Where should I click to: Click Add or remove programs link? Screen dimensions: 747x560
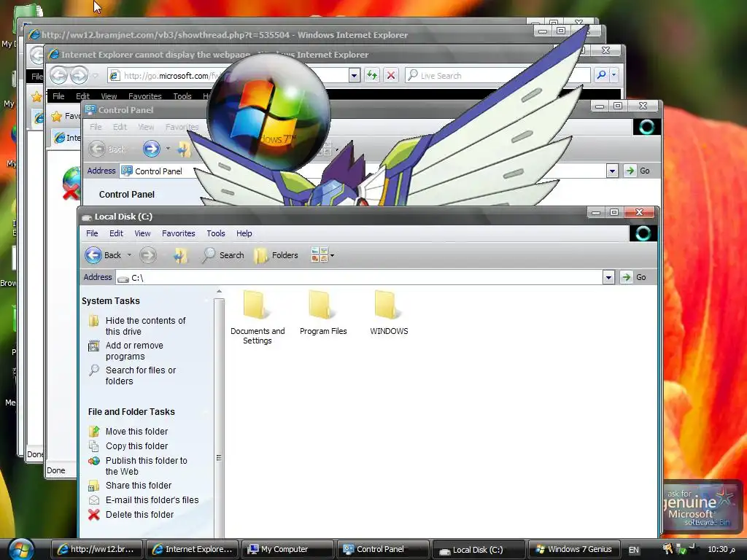(134, 351)
